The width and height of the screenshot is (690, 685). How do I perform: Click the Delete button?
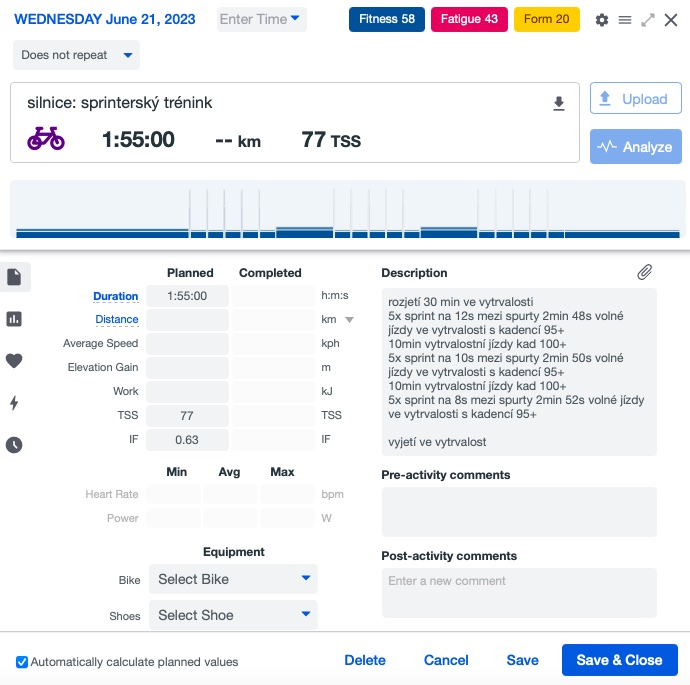pyautogui.click(x=365, y=660)
